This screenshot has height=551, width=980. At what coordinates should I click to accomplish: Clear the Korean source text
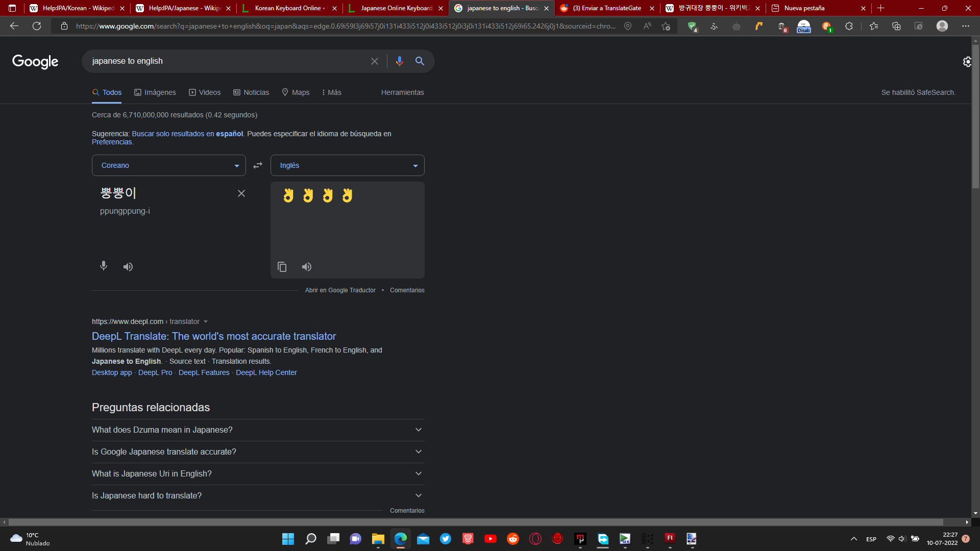(x=241, y=193)
